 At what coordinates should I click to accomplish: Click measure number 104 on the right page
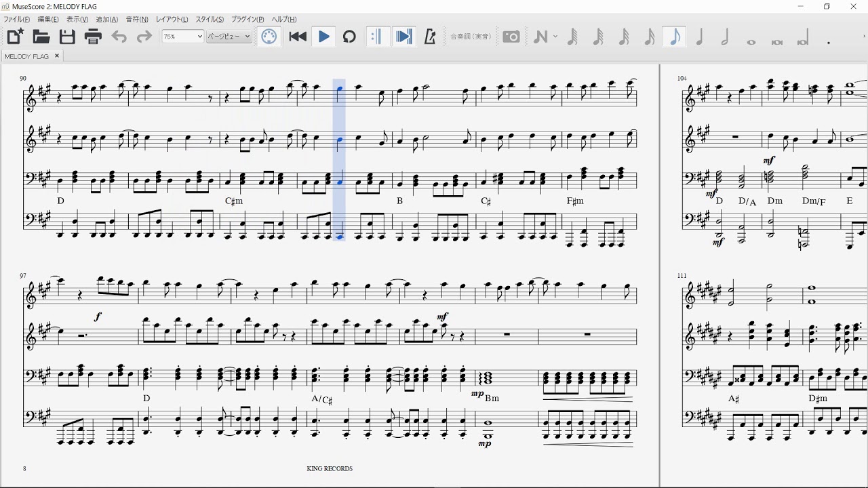pyautogui.click(x=682, y=79)
